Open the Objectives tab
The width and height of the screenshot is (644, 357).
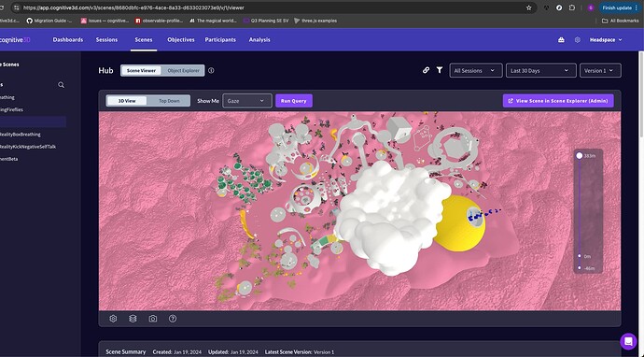[x=181, y=40]
